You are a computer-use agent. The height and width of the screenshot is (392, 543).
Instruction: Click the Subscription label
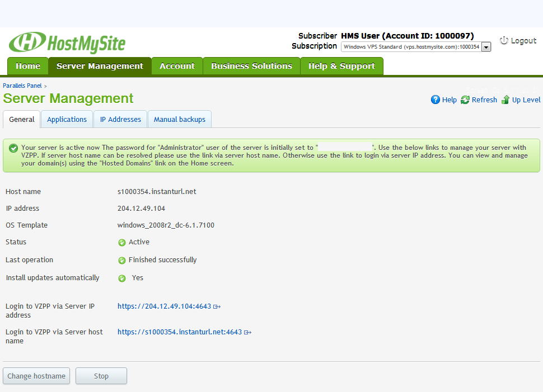coord(314,46)
